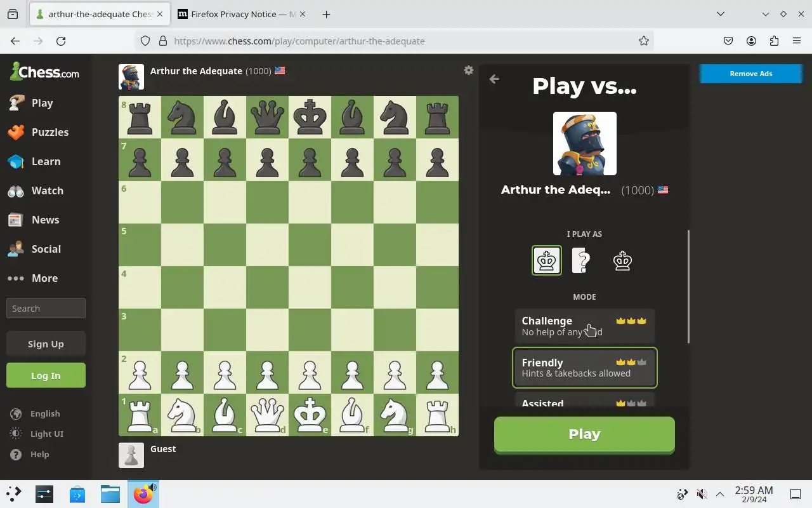Open Firefox extensions icon

pyautogui.click(x=774, y=41)
